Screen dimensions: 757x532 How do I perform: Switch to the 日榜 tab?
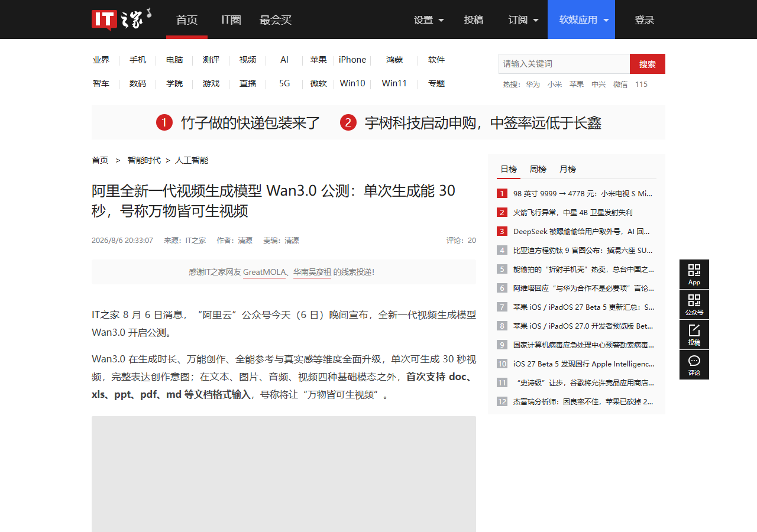point(509,169)
